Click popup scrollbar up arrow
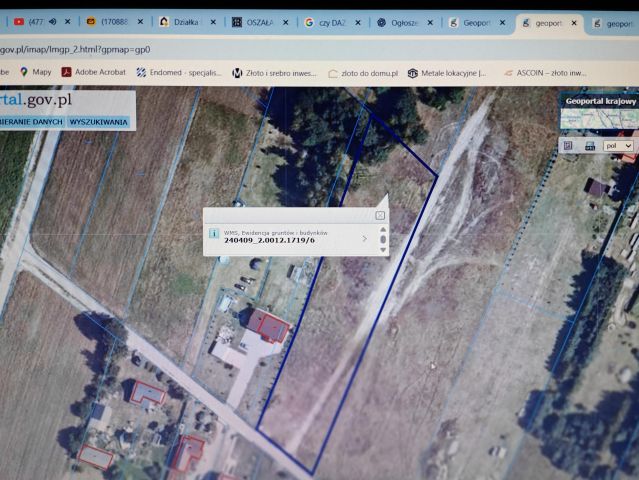This screenshot has width=639, height=480. (383, 229)
